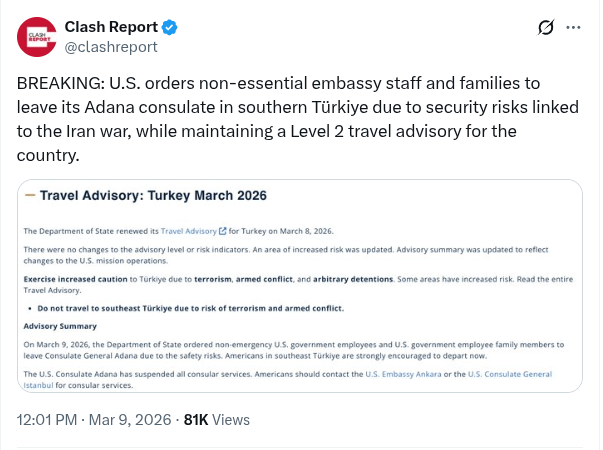Open the Grok explain icon
Image resolution: width=603 pixels, height=450 pixels.
pyautogui.click(x=546, y=28)
